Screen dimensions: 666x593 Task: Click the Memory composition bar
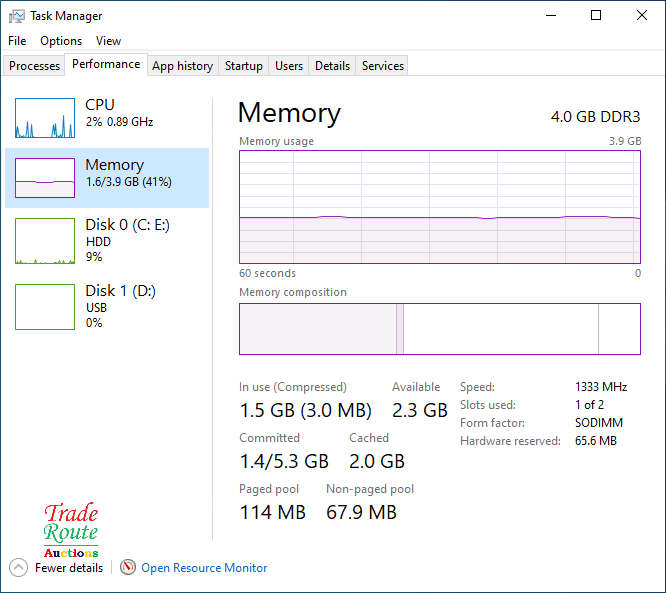pos(439,329)
